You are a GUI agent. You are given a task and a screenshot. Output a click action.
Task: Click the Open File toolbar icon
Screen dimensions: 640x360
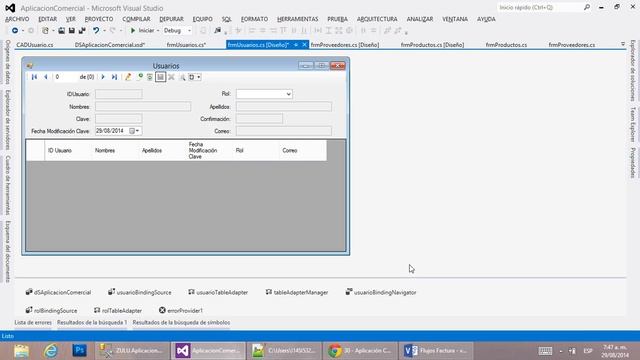coord(61,31)
